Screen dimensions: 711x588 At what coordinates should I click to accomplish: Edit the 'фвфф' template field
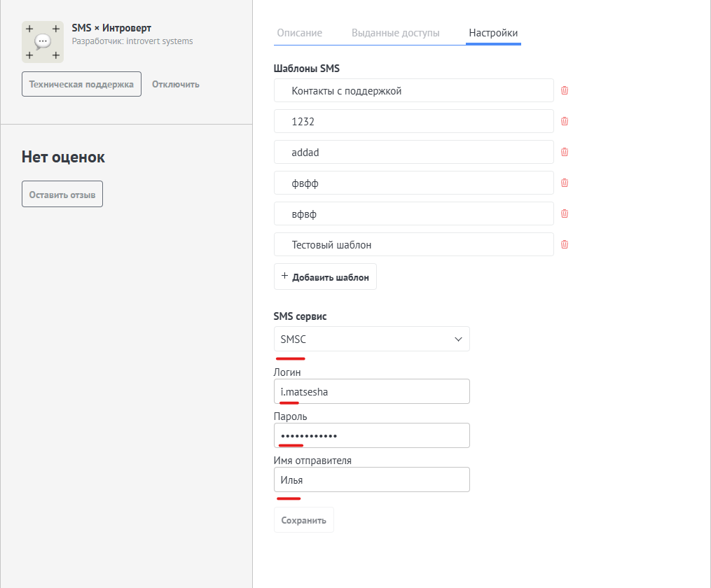(x=414, y=183)
